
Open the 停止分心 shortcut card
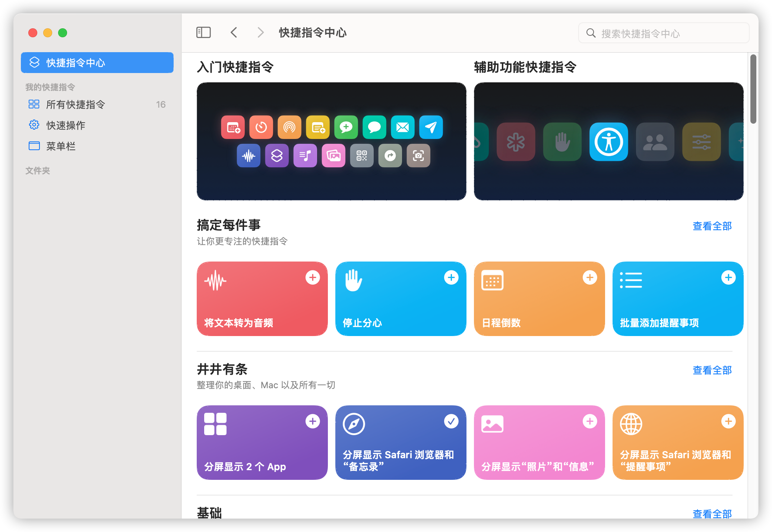(401, 299)
